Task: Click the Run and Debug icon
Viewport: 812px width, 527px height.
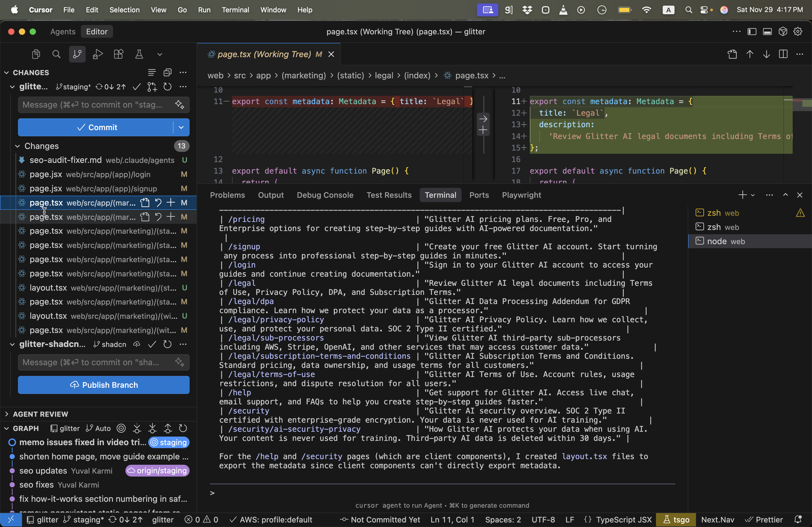Action: (x=97, y=54)
